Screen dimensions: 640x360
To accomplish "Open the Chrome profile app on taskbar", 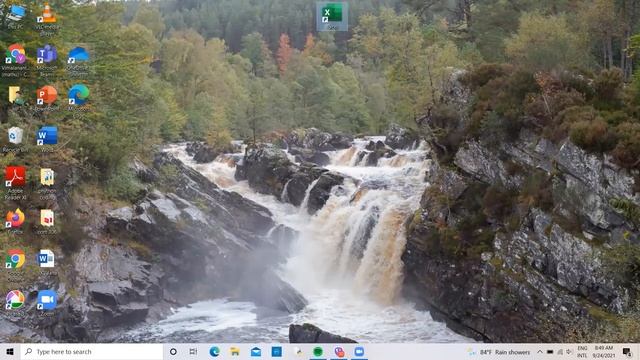I will [x=339, y=351].
